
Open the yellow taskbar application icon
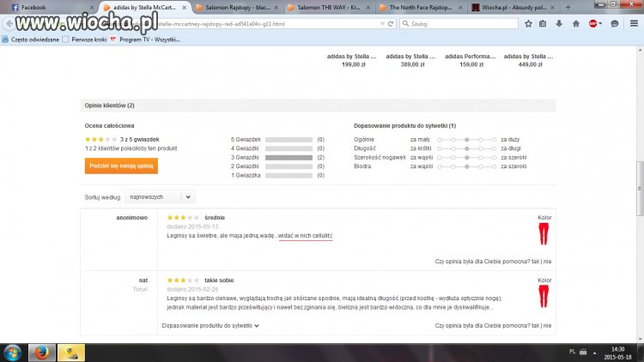click(x=71, y=353)
